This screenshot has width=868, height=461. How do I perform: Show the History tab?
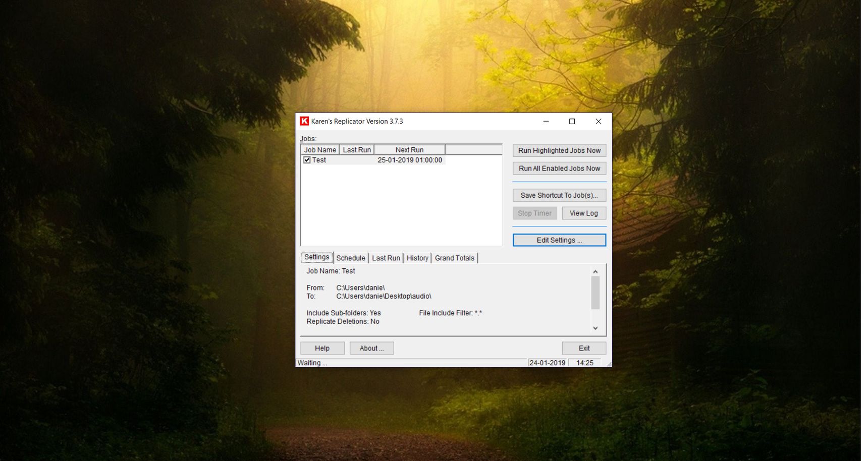[417, 258]
